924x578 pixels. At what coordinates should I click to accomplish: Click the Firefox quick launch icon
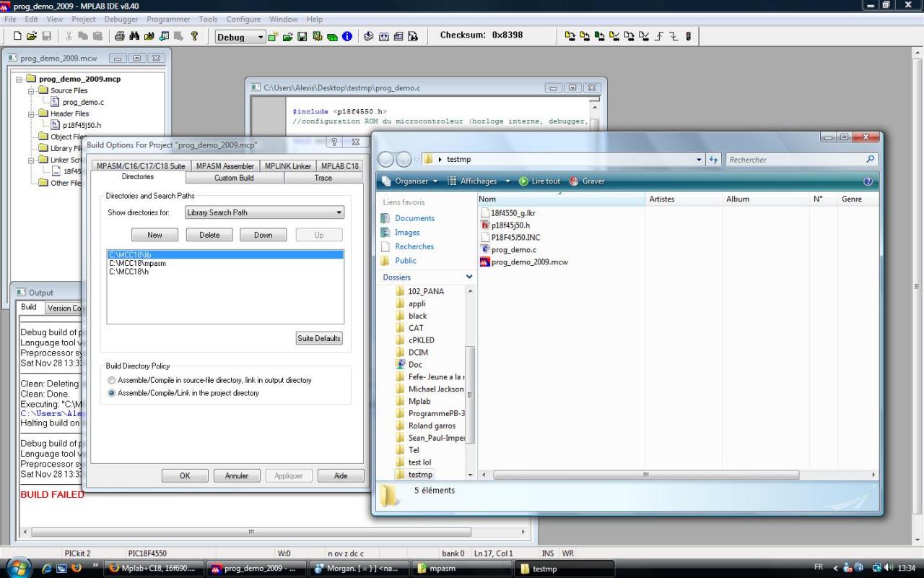coord(75,568)
